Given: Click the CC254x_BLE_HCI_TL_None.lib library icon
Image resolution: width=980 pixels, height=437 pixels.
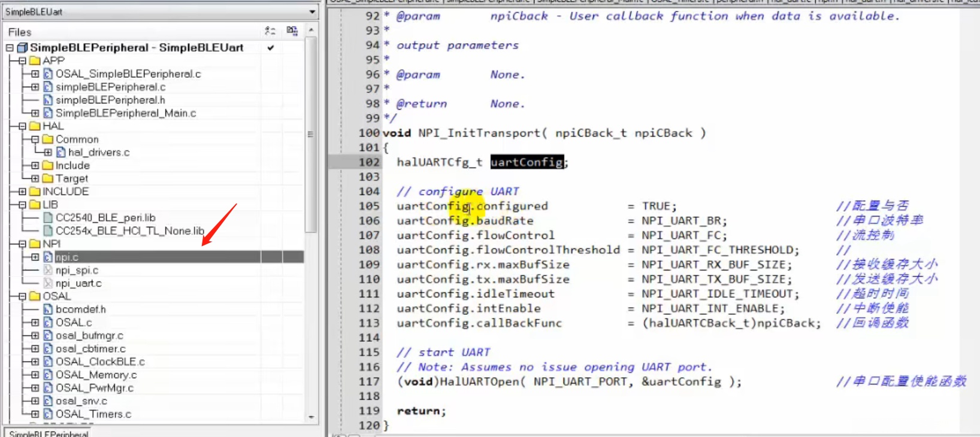Looking at the screenshot, I should [x=48, y=230].
